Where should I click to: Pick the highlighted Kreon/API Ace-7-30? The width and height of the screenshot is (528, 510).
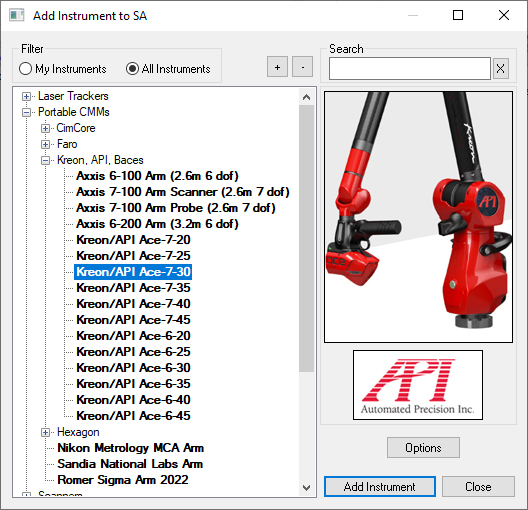(x=133, y=272)
